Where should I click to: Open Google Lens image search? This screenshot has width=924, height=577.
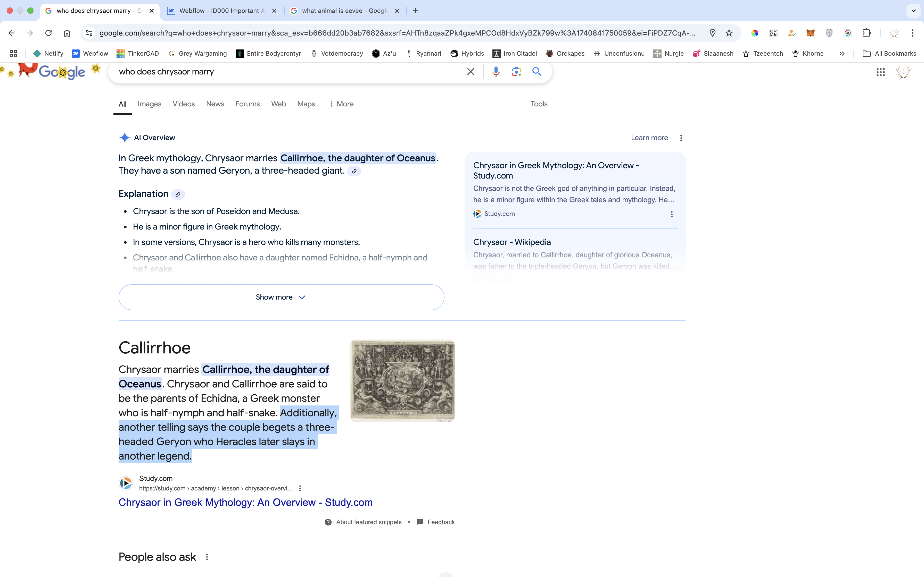coord(516,72)
